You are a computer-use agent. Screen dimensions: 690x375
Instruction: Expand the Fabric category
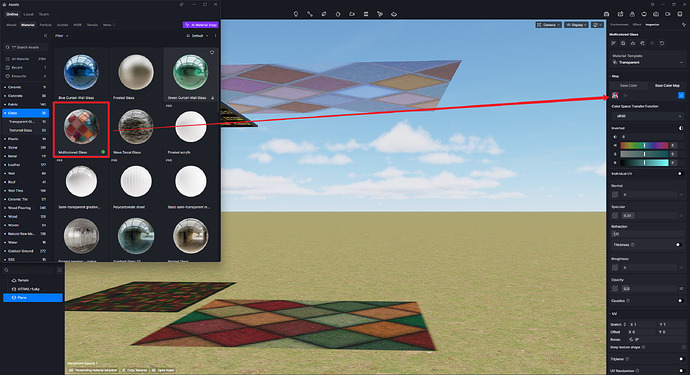tap(26, 104)
